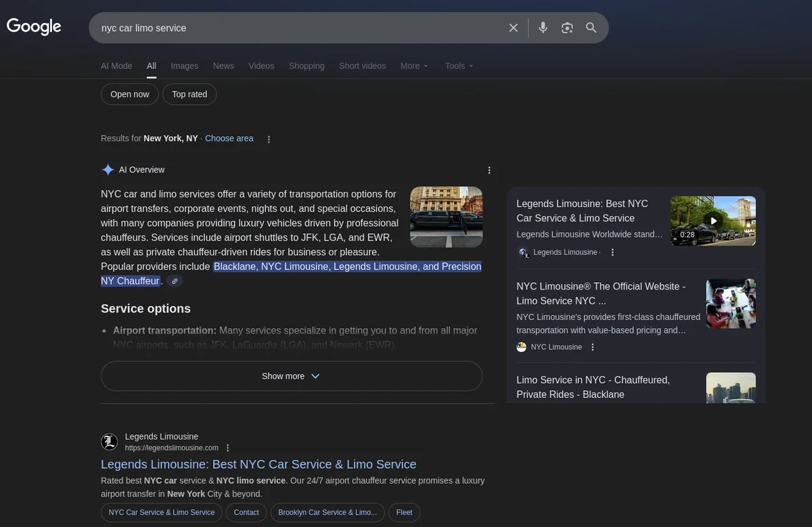Start a voice search with the microphone icon

pos(542,28)
